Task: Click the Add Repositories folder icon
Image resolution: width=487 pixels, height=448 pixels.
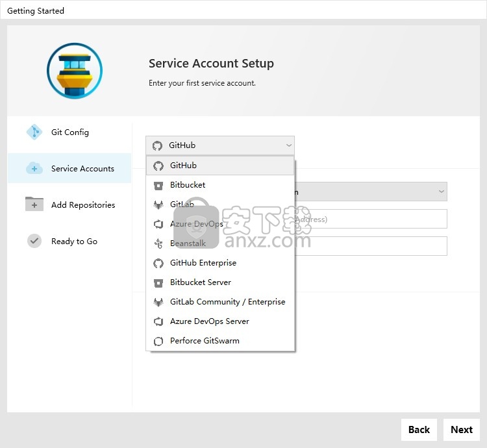Action: tap(34, 205)
